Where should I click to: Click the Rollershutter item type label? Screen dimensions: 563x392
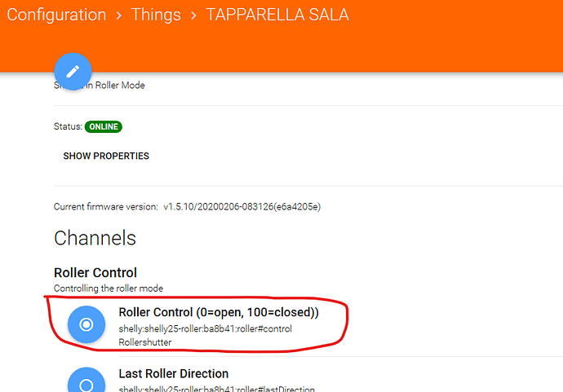146,341
